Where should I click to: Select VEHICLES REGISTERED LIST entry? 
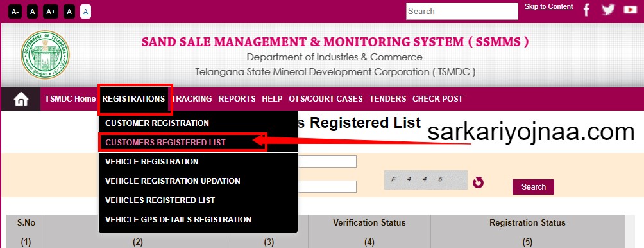160,200
